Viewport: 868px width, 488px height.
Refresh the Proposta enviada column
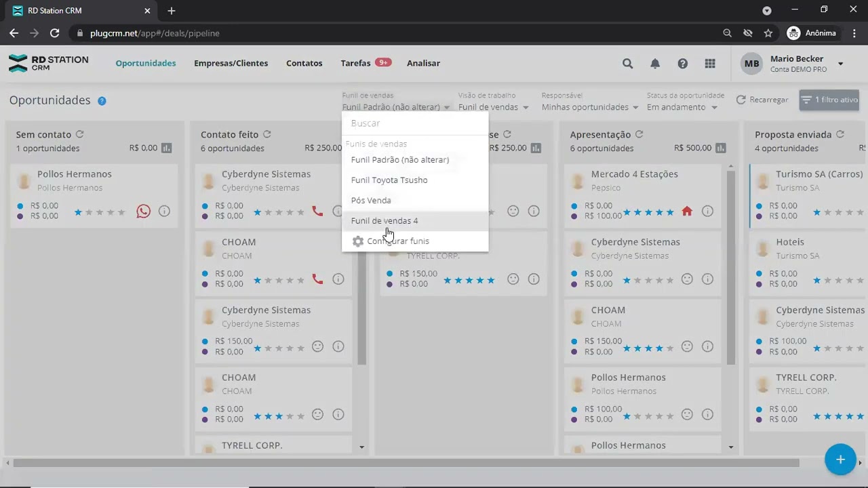coord(840,134)
